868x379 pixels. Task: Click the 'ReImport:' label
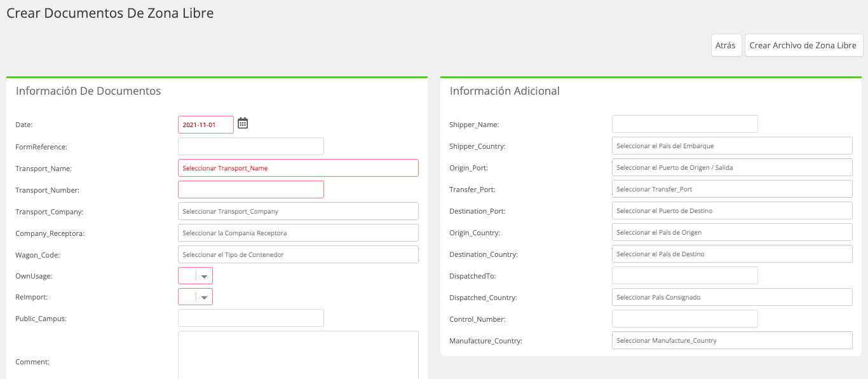coord(31,297)
